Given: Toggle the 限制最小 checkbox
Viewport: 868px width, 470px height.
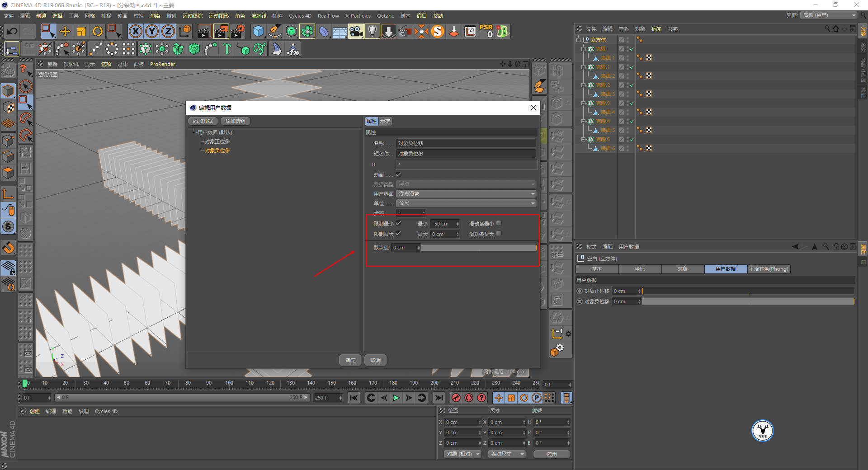Looking at the screenshot, I should 398,223.
